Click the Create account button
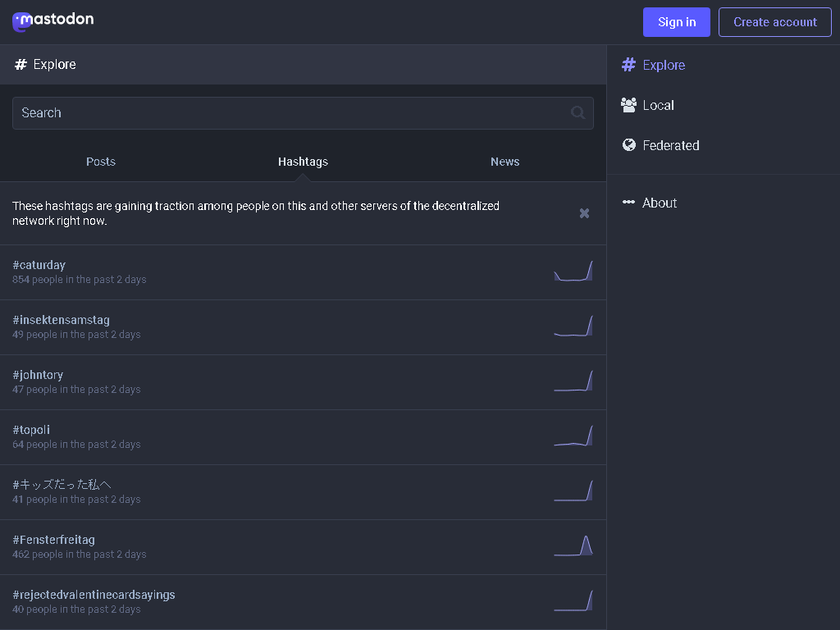 coord(774,22)
